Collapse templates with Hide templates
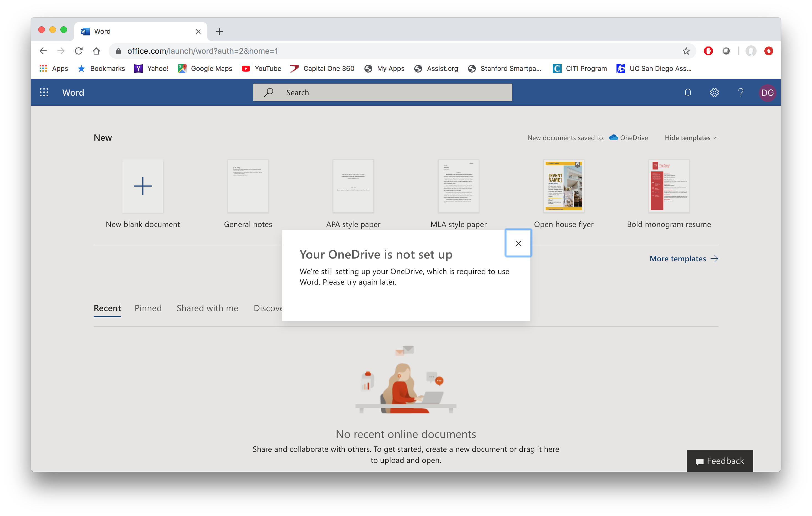This screenshot has height=516, width=812. (691, 138)
